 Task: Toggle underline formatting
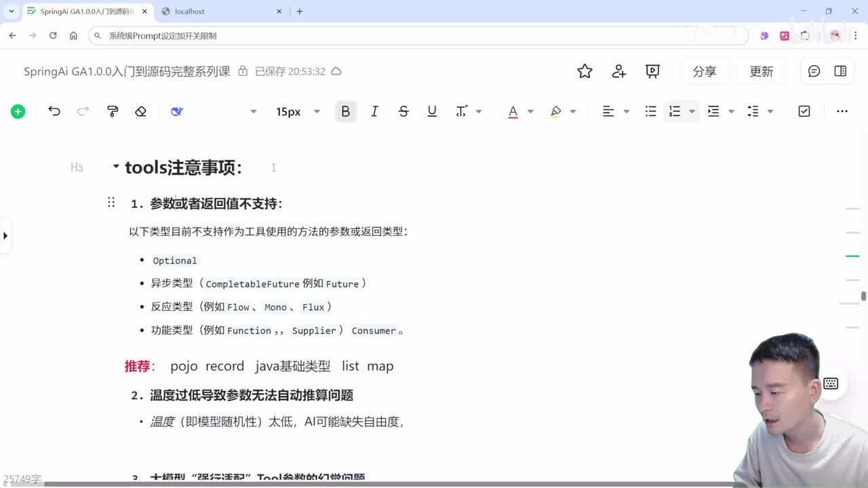pos(432,111)
